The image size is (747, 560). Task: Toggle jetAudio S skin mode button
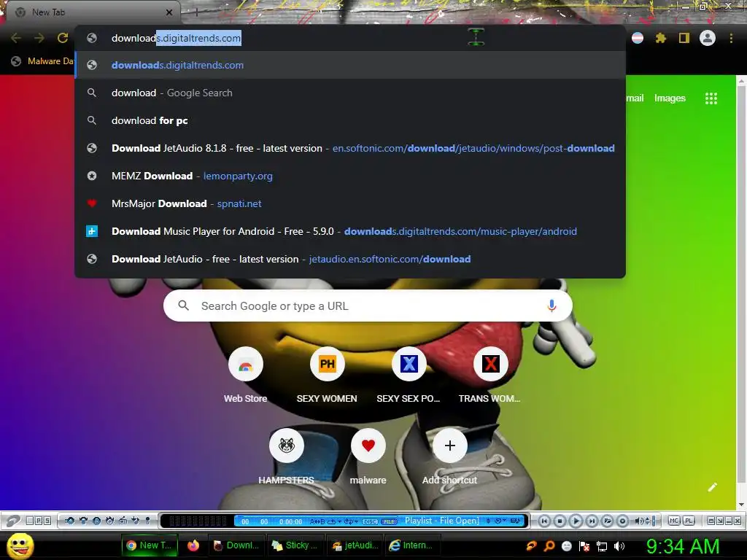47,521
